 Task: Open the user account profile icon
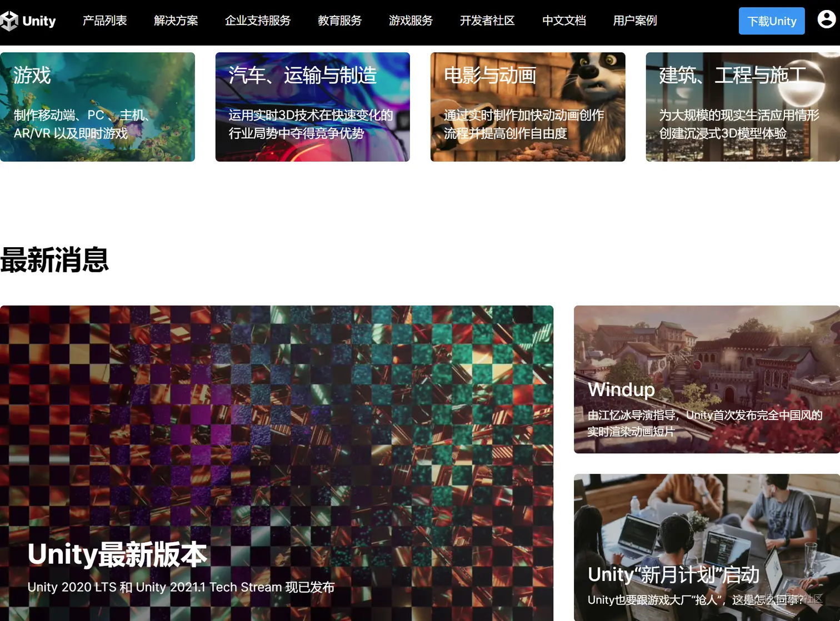(826, 19)
